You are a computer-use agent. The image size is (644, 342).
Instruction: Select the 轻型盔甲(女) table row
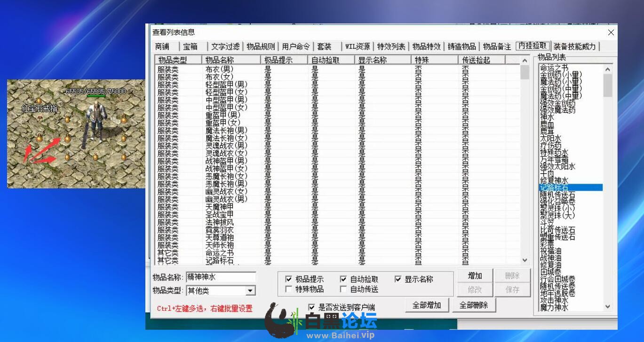[x=337, y=92]
